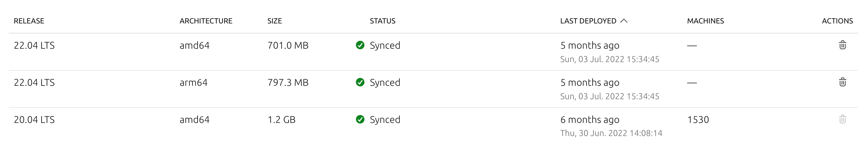Select the 20.04 LTS release name
Image resolution: width=868 pixels, height=157 pixels.
[x=34, y=120]
